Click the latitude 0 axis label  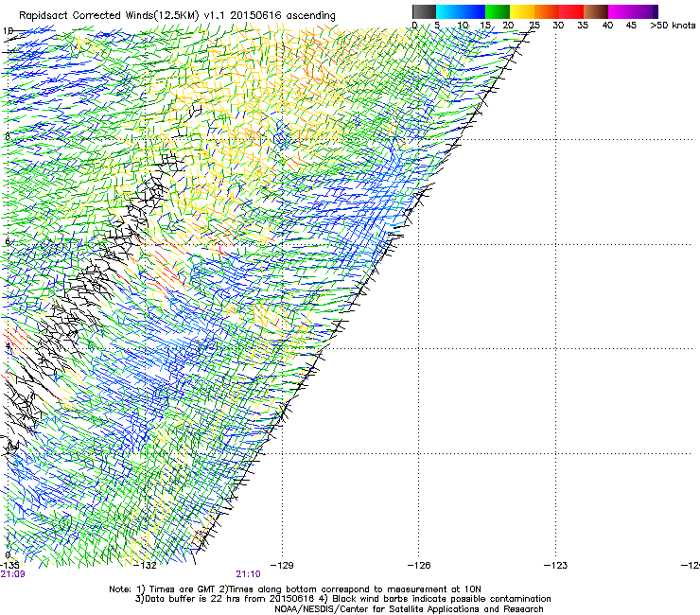(8, 555)
